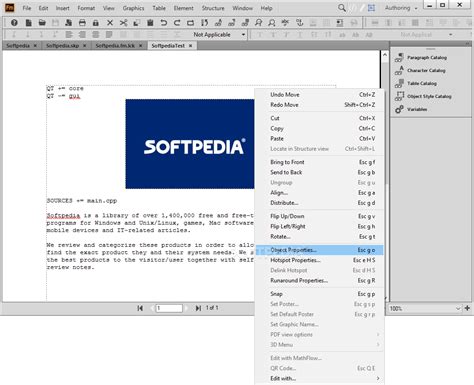Click the search magnifier in menu bar
The image size is (474, 385).
point(342,8)
